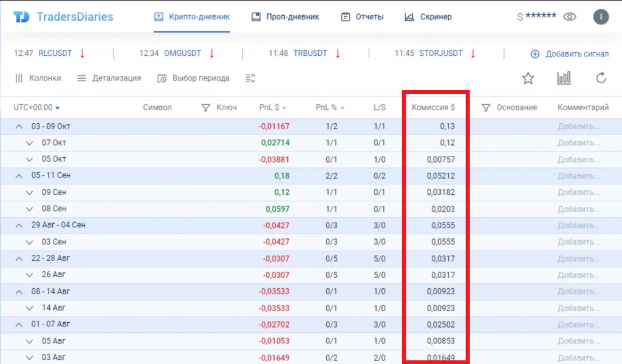622x364 pixels.
Task: Open the STORJUSDT signal link
Action: [441, 53]
